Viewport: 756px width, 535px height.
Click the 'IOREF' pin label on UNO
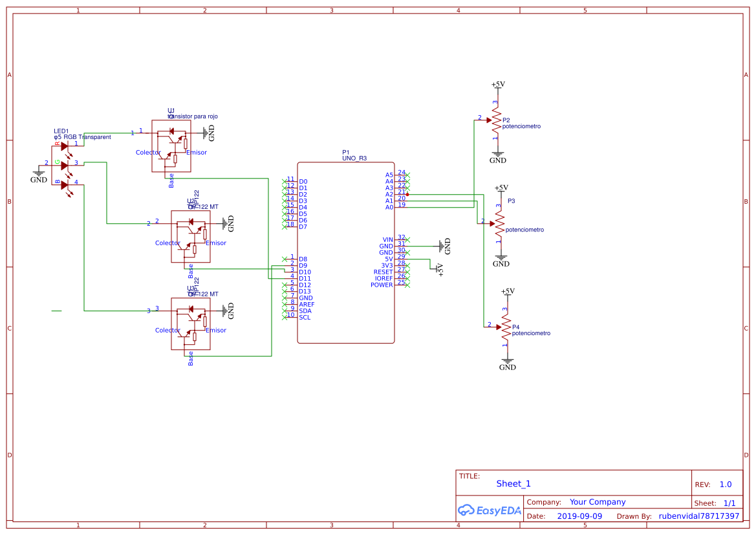pos(383,279)
